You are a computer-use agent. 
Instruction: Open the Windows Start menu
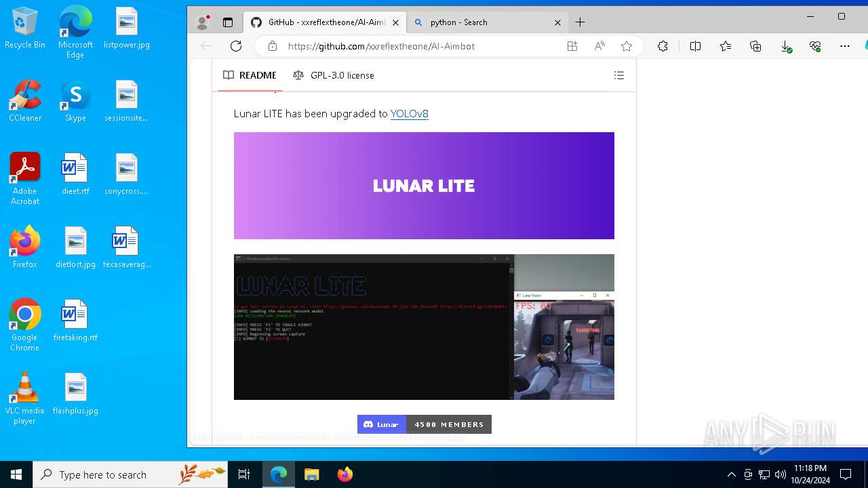click(16, 474)
